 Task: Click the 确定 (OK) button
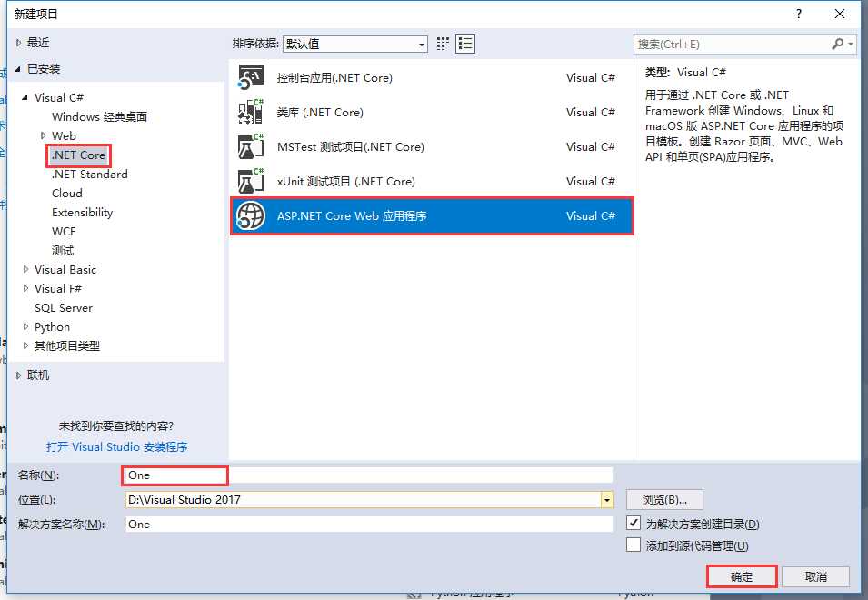click(x=742, y=576)
